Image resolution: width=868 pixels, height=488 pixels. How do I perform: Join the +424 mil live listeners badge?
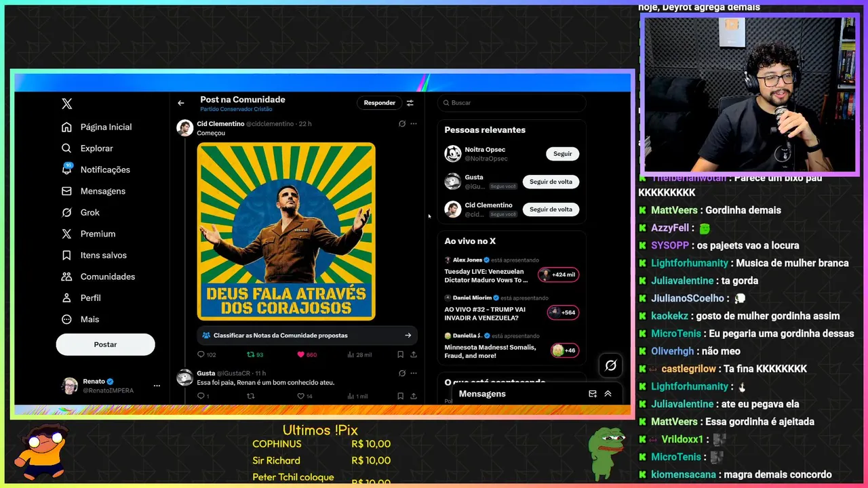pos(558,274)
